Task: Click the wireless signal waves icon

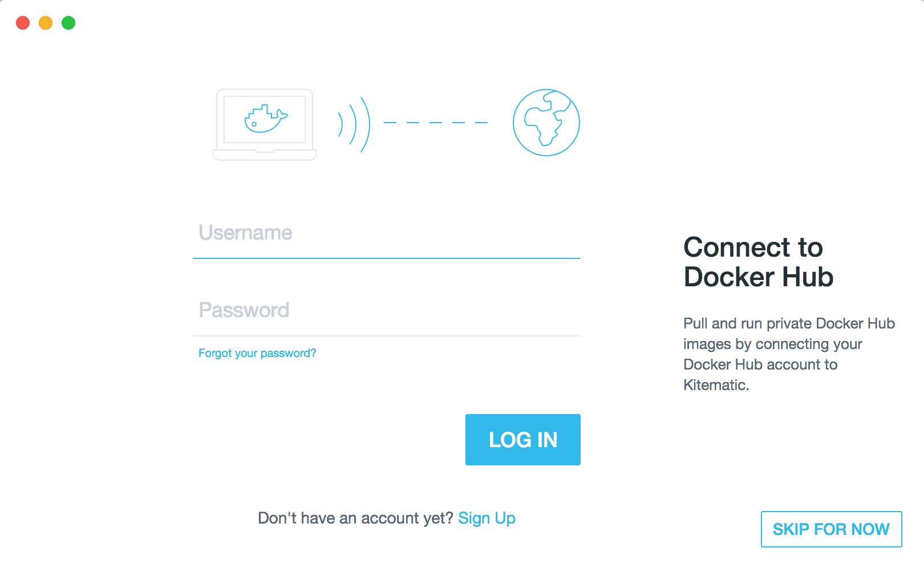Action: (354, 124)
